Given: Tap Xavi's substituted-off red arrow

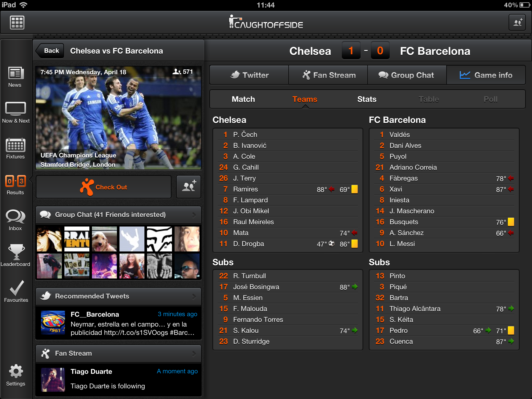Looking at the screenshot, I should point(511,189).
